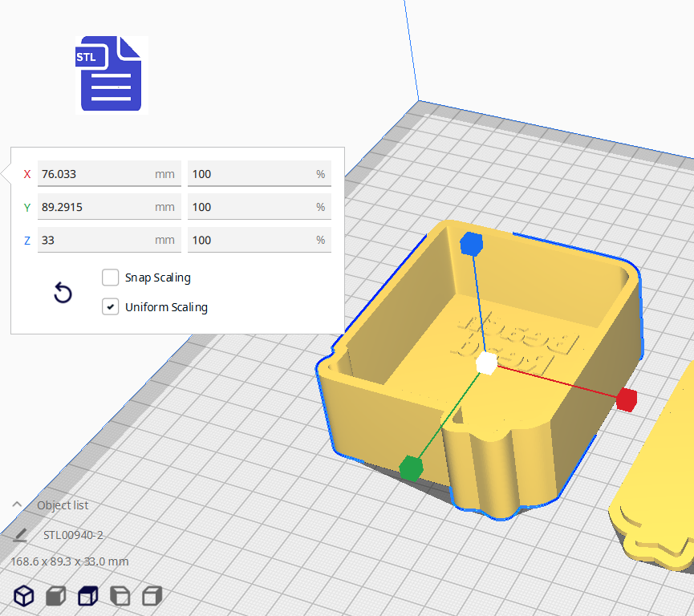Image resolution: width=694 pixels, height=616 pixels.
Task: Click the Z scale percentage field
Action: (x=250, y=240)
